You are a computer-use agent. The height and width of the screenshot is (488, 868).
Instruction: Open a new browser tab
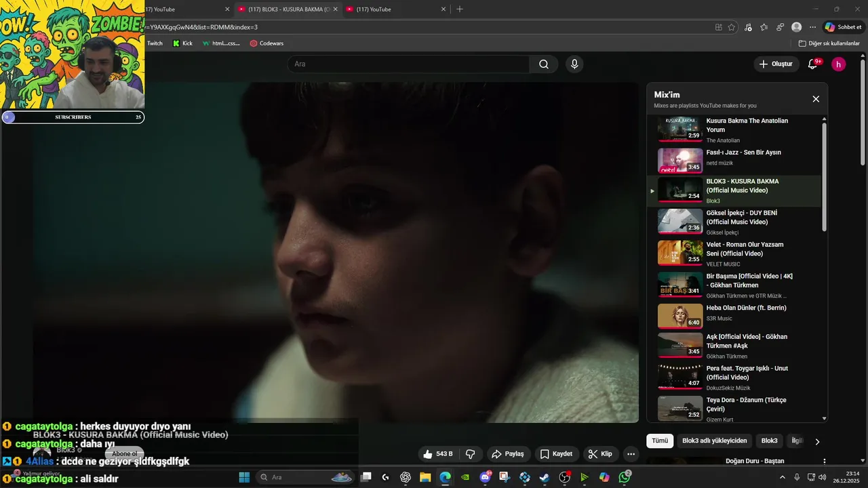(x=460, y=9)
